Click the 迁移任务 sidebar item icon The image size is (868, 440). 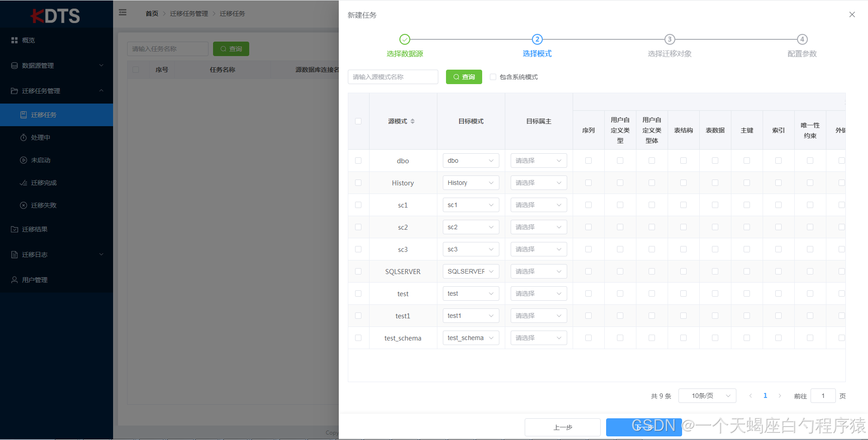pos(24,115)
